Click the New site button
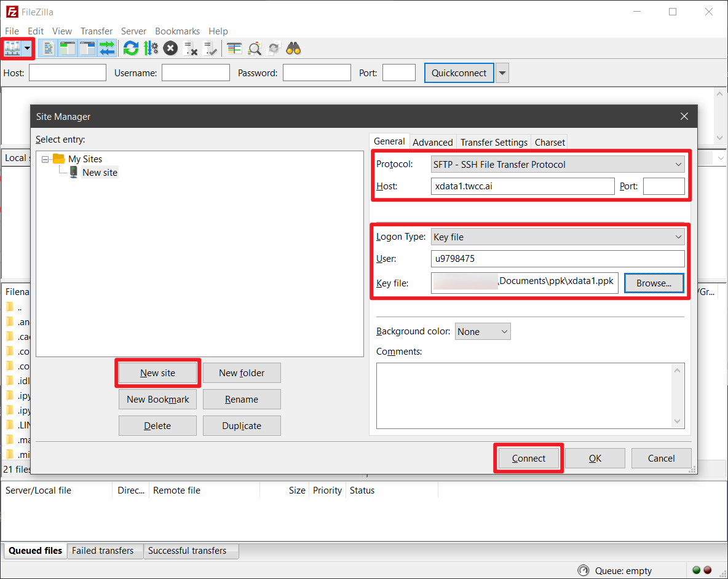This screenshot has height=579, width=728. pyautogui.click(x=158, y=373)
